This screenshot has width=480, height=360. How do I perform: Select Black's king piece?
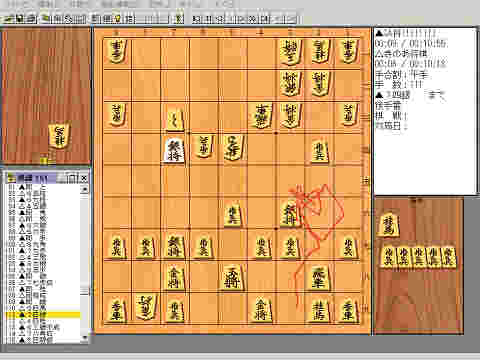click(232, 277)
